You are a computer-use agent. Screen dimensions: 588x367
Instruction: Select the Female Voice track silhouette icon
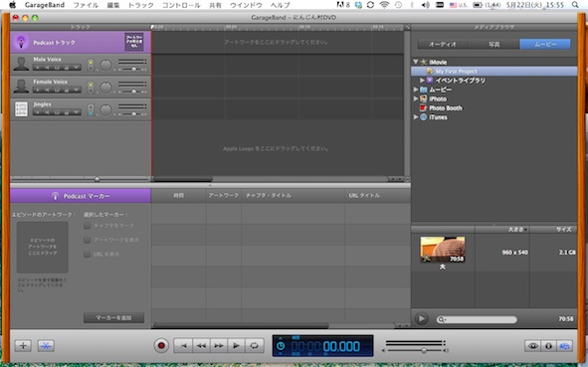21,87
